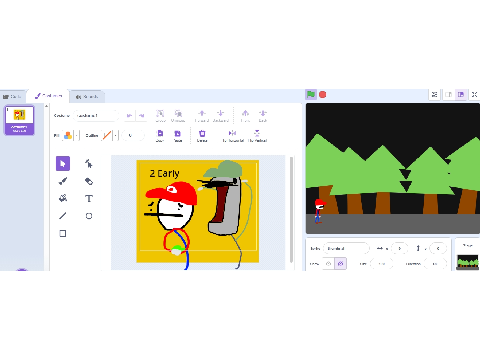The image size is (480, 360).
Task: Click the sprite Size field
Action: pos(382,264)
